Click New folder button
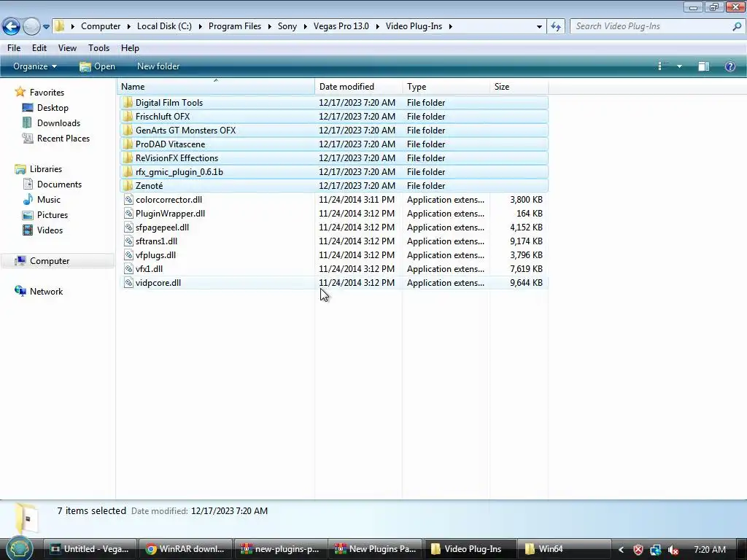The height and width of the screenshot is (560, 747). pos(158,66)
